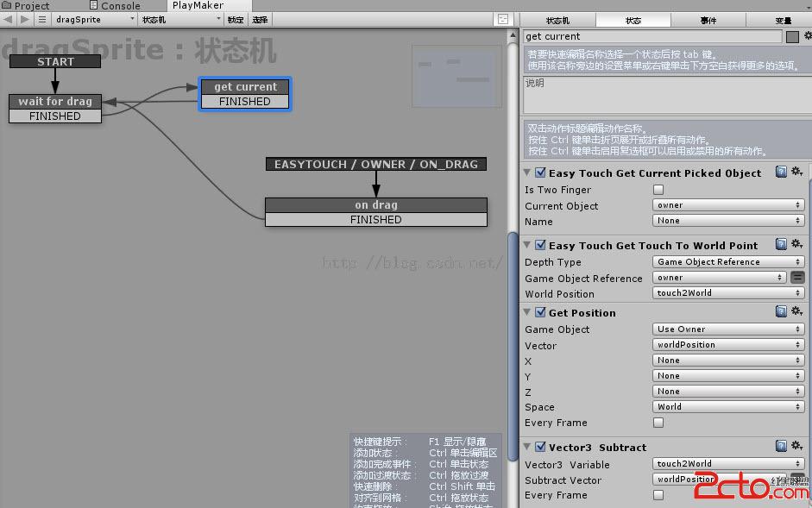Screen dimensions: 812x508
Task: Open help for the Vector3 Subtract action
Action: coord(781,447)
